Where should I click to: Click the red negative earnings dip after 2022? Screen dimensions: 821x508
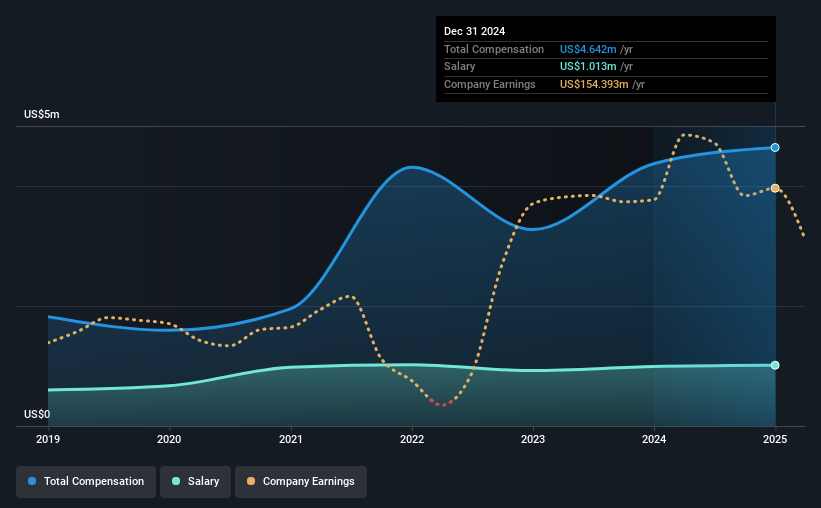pos(441,404)
